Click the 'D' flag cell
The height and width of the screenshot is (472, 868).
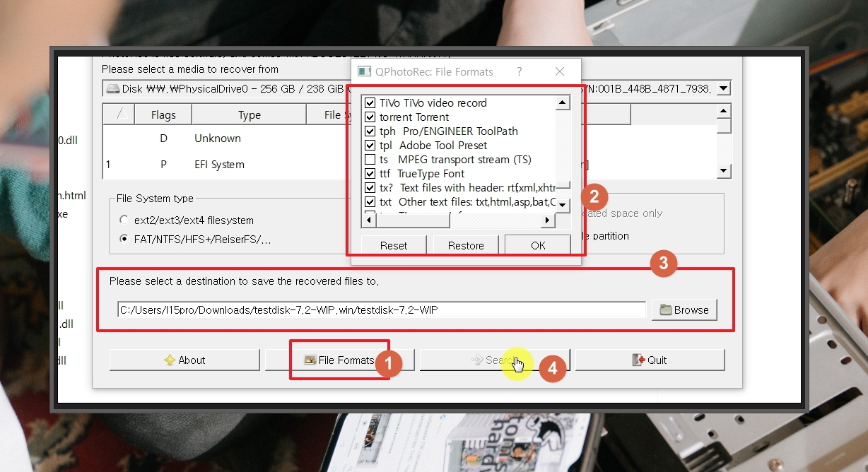tap(163, 138)
